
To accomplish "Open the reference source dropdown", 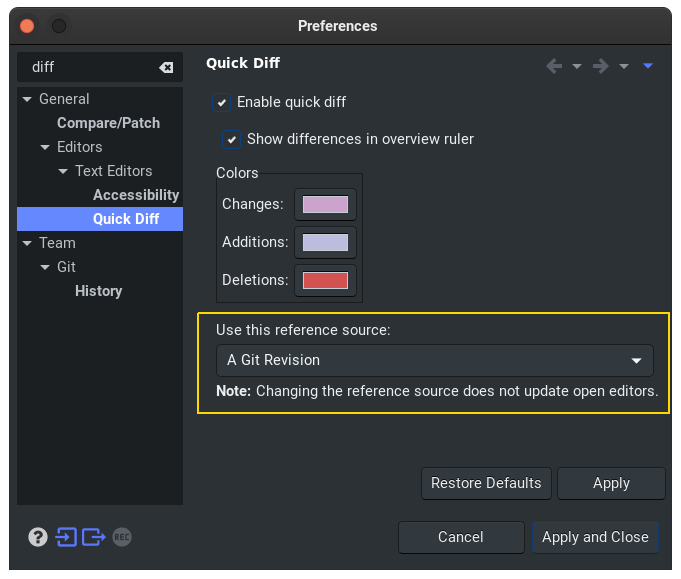I will tap(434, 360).
